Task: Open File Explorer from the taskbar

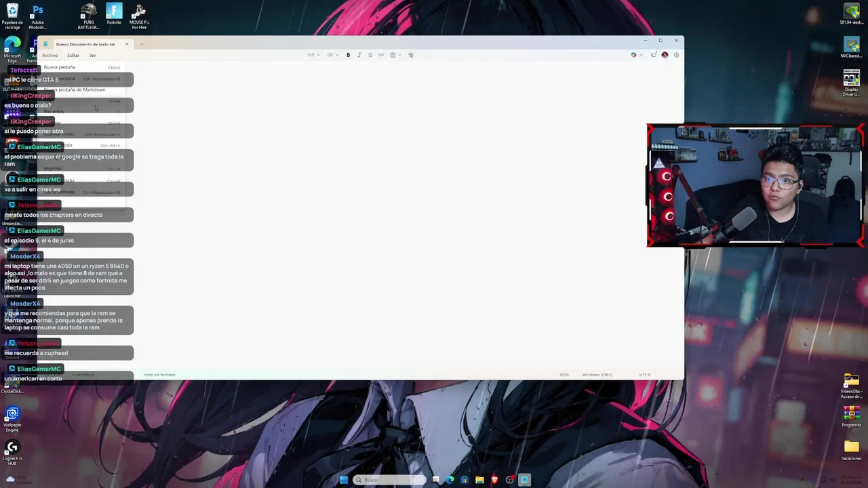Action: click(479, 480)
